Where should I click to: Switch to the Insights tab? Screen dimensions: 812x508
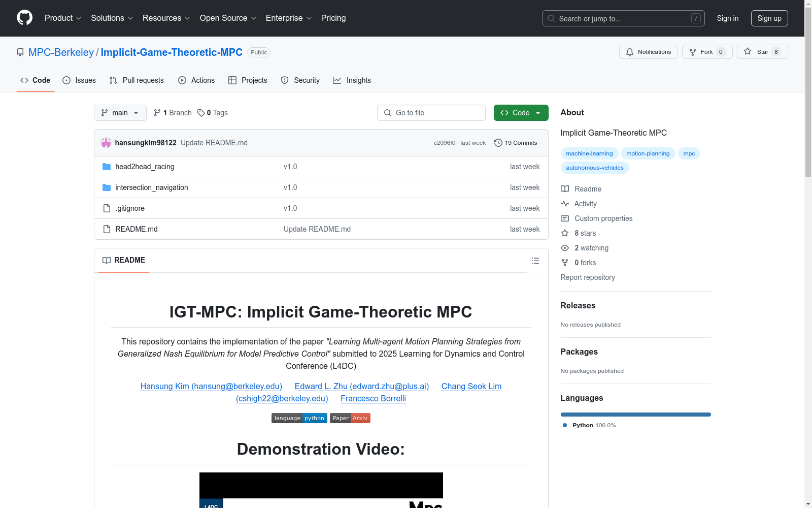352,80
